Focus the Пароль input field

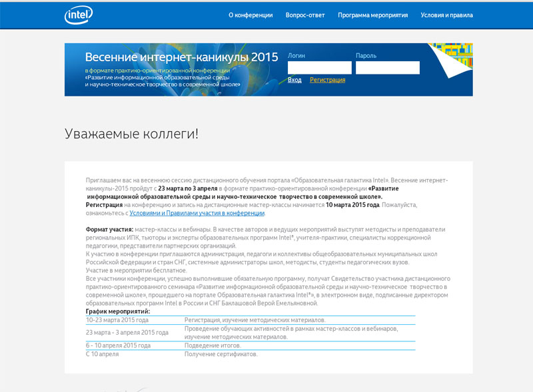(x=388, y=68)
